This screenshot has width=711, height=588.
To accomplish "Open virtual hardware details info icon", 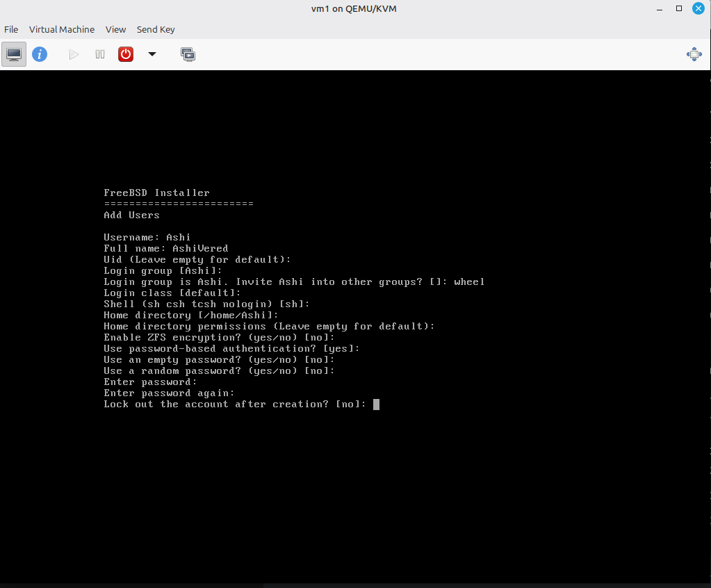I will (40, 54).
